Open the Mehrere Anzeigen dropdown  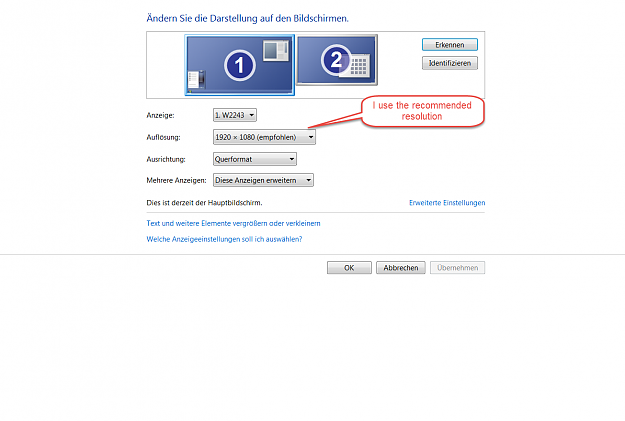(263, 180)
